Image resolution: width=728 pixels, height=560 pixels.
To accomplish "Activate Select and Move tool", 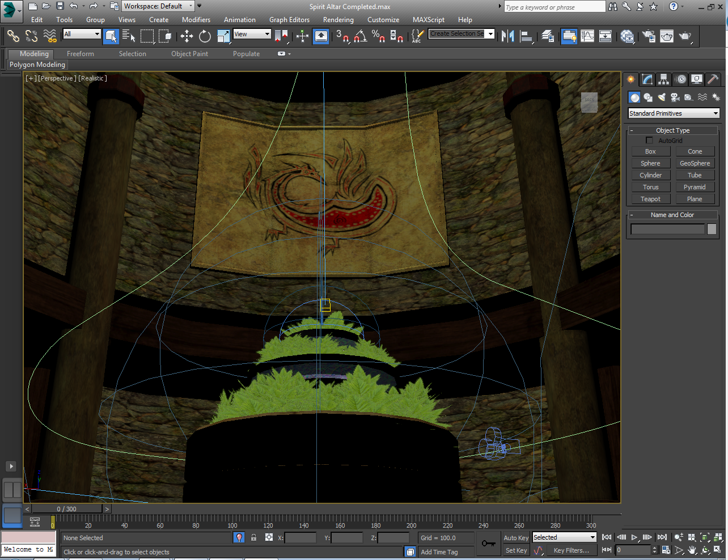I will click(187, 36).
